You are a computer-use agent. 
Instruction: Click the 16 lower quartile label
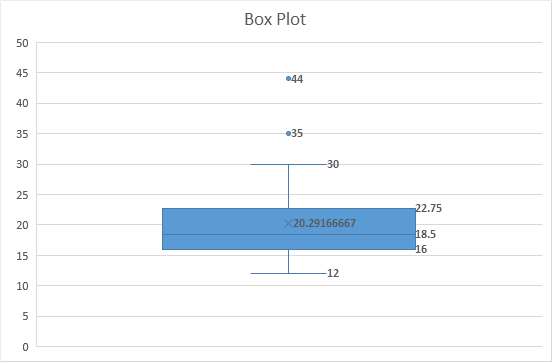(421, 249)
